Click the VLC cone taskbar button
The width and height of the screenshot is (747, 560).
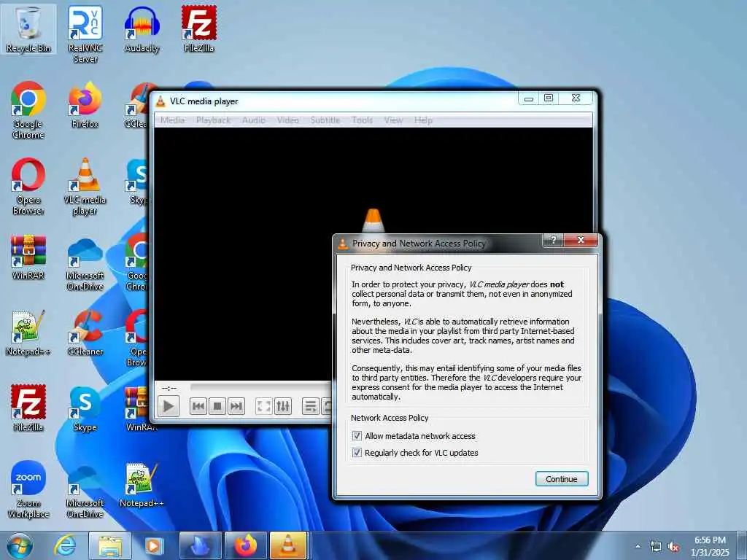point(288,545)
